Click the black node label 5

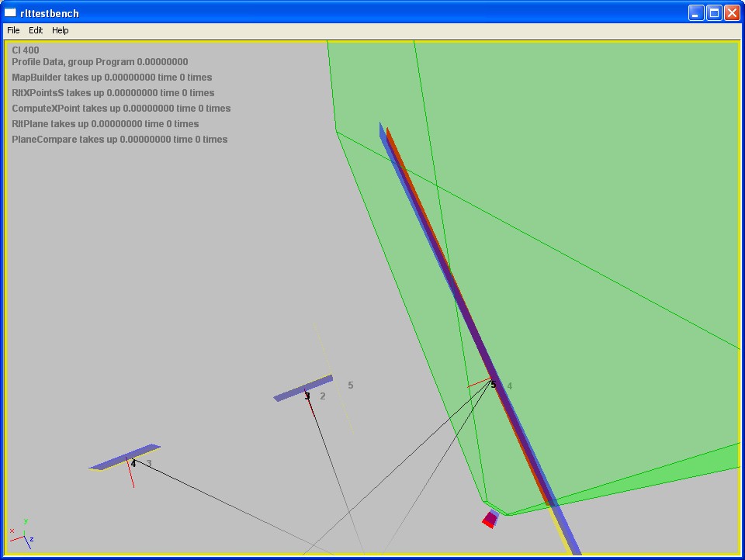[494, 385]
